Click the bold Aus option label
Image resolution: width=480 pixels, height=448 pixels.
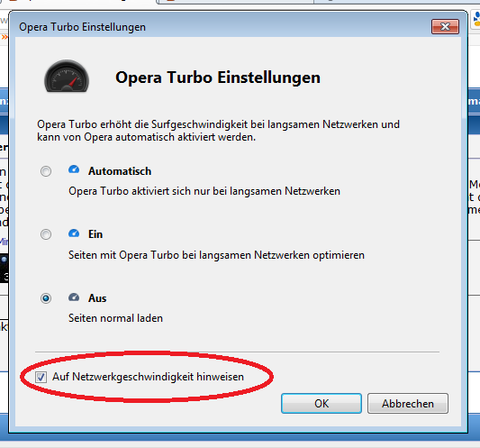tap(97, 298)
